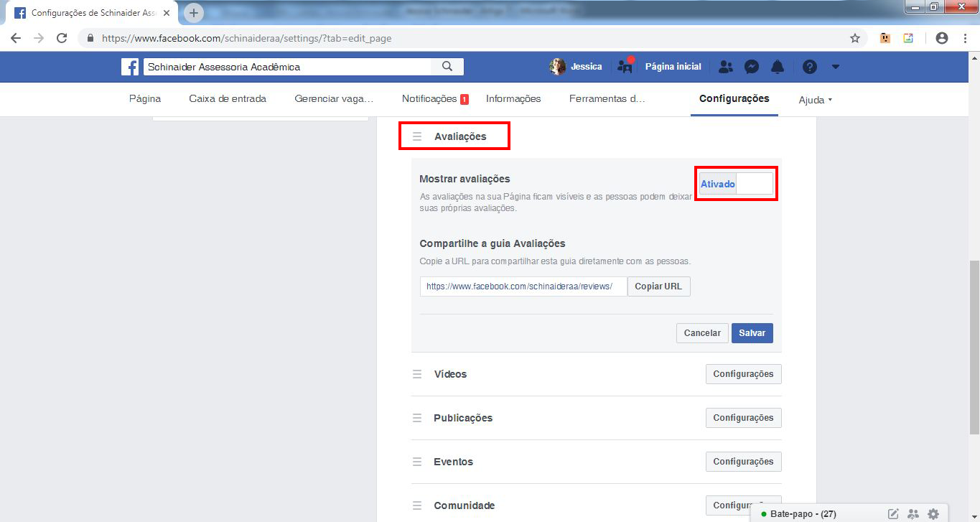Click the compose new message icon in chat bar

[x=893, y=513]
